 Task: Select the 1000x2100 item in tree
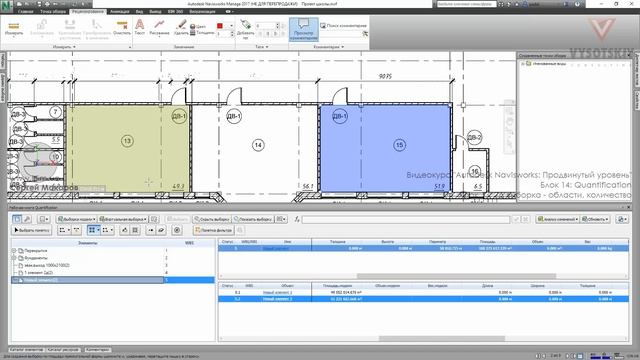point(47,265)
